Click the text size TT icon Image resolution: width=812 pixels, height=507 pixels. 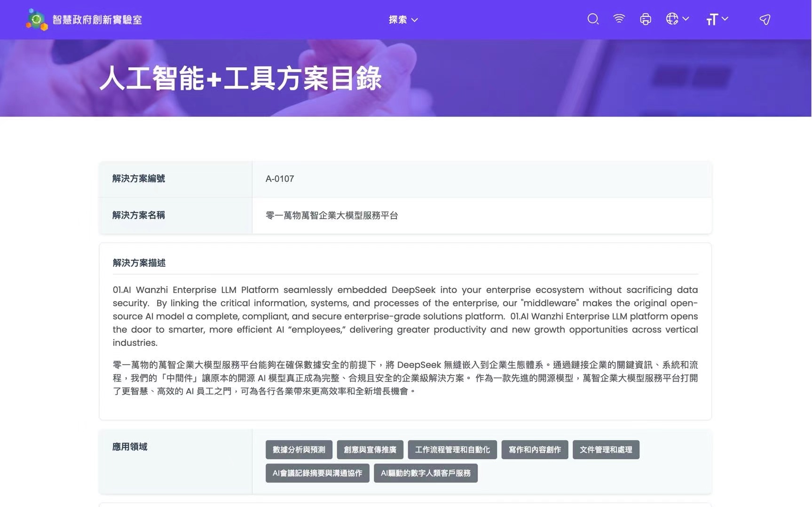tap(711, 19)
